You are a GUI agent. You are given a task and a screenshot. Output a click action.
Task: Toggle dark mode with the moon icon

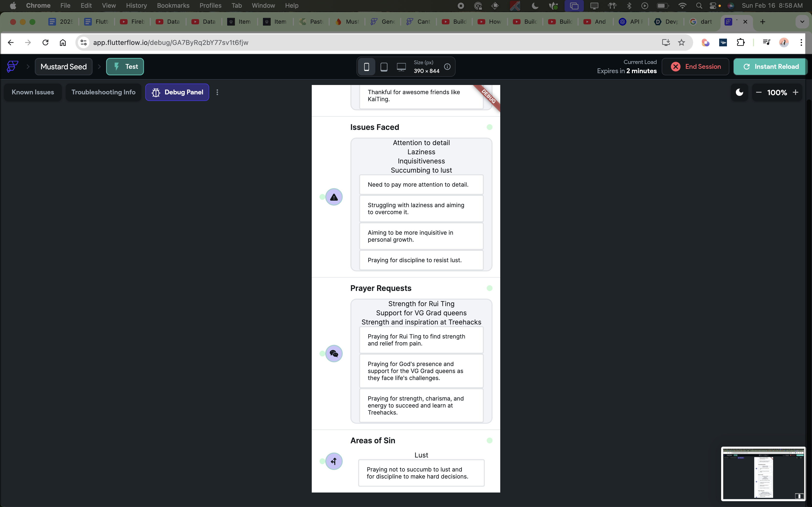739,92
